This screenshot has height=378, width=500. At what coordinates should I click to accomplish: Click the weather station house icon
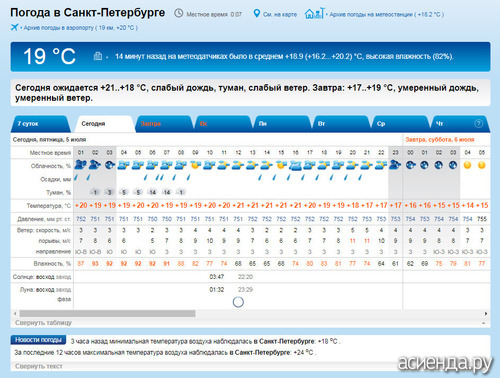coord(314,13)
